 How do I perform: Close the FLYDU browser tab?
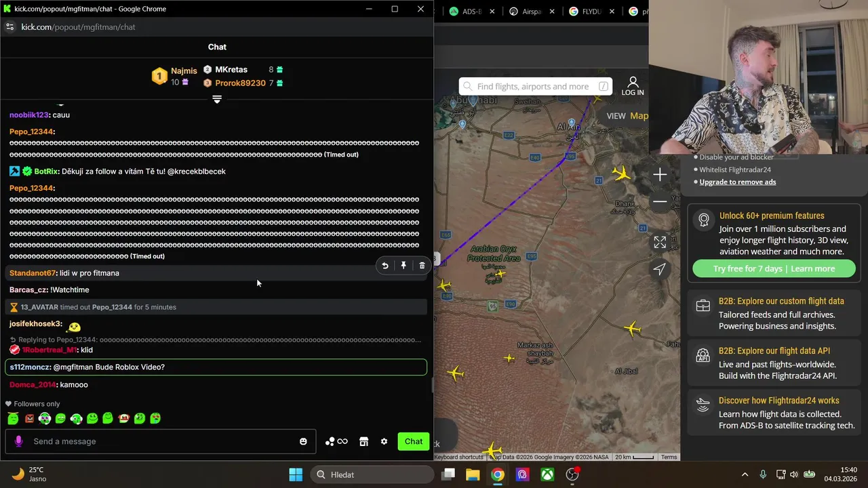point(612,12)
